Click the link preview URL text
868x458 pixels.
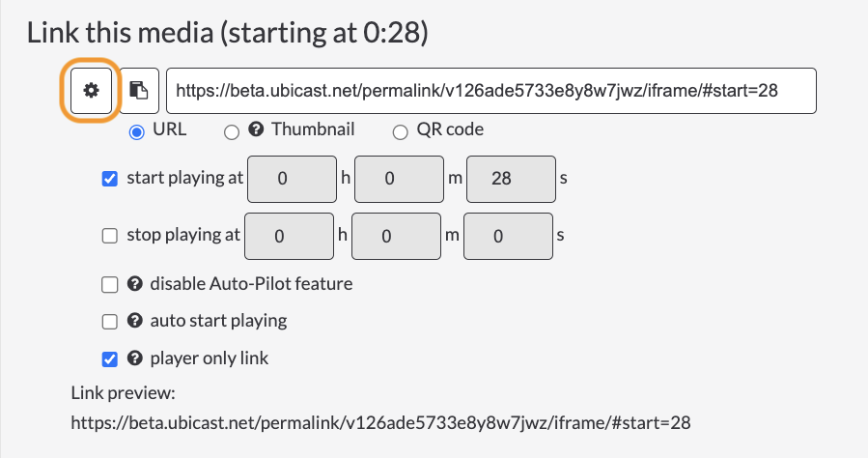point(380,423)
